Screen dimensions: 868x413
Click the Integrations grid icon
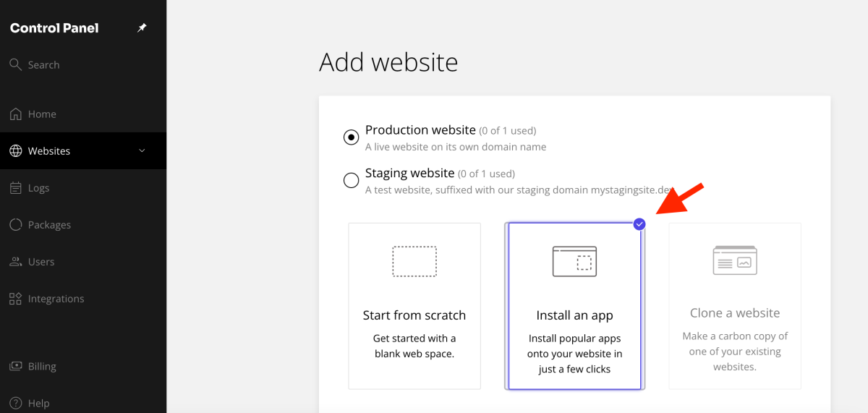pyautogui.click(x=15, y=298)
